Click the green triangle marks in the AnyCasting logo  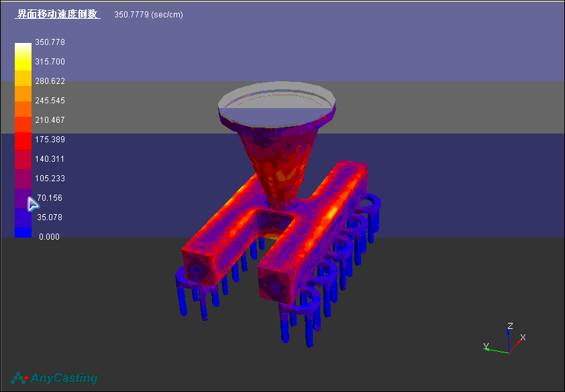[x=18, y=378]
